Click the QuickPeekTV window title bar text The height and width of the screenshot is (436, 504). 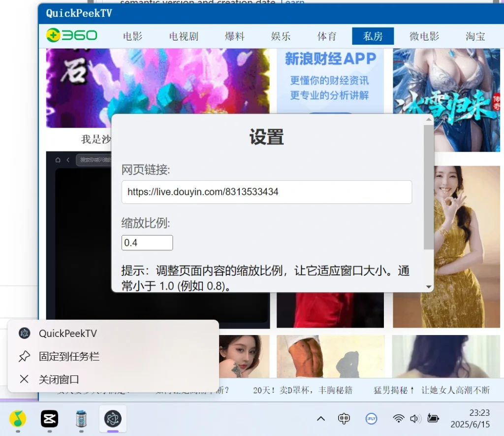tap(79, 13)
